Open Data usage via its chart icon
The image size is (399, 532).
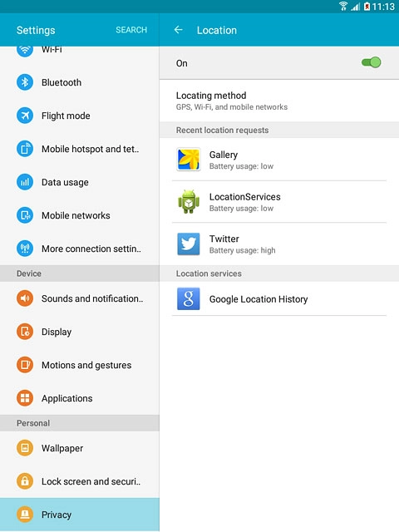click(x=25, y=182)
